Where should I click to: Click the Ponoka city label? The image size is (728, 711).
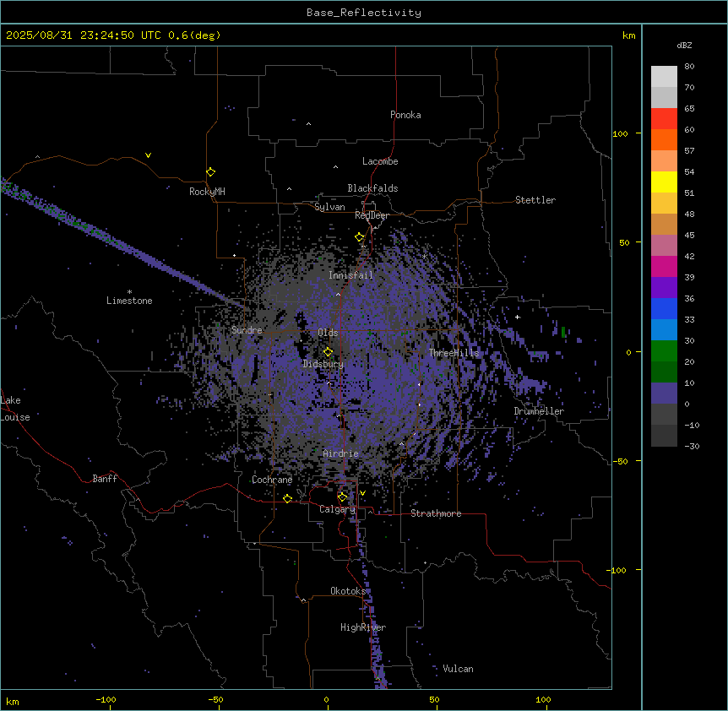(x=405, y=115)
